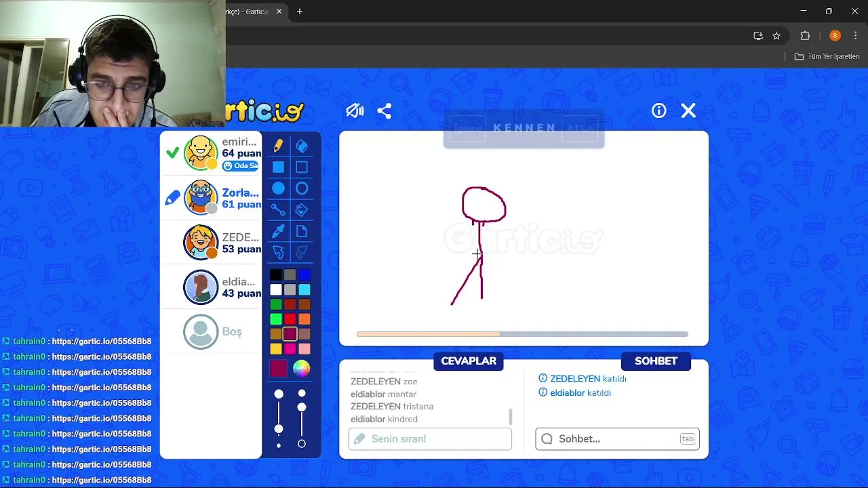
Task: Open emiri... player entry with 64 puan
Action: click(211, 153)
